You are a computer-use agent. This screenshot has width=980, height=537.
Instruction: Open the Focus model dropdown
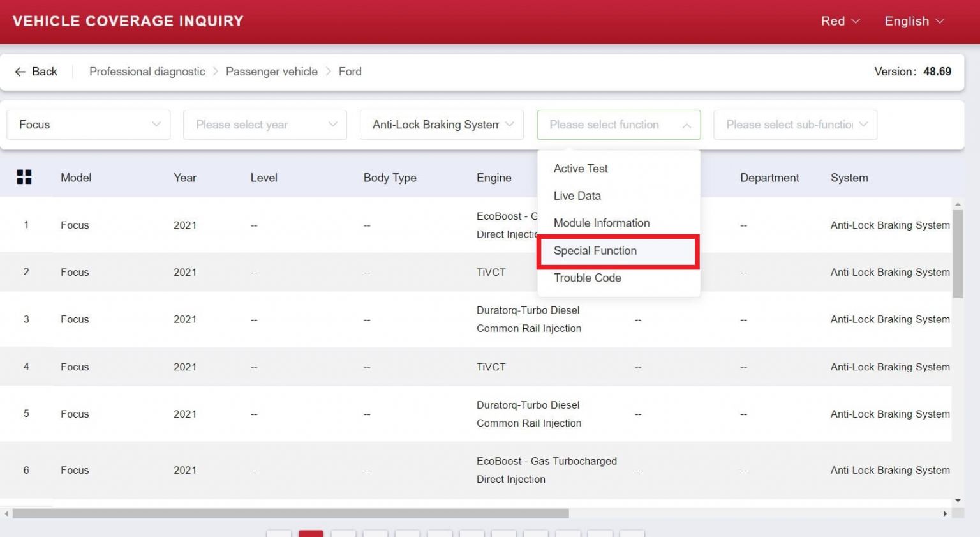88,125
